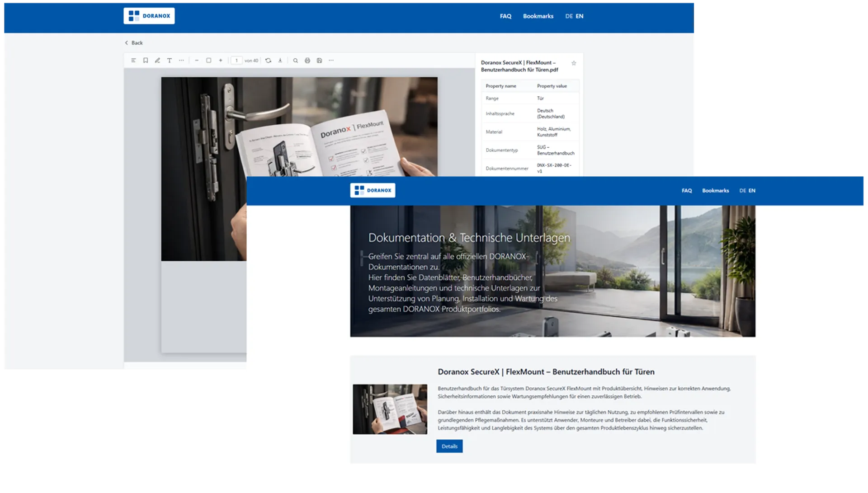Open the PDF viewer bookmark panel icon
868x493 pixels.
(146, 61)
